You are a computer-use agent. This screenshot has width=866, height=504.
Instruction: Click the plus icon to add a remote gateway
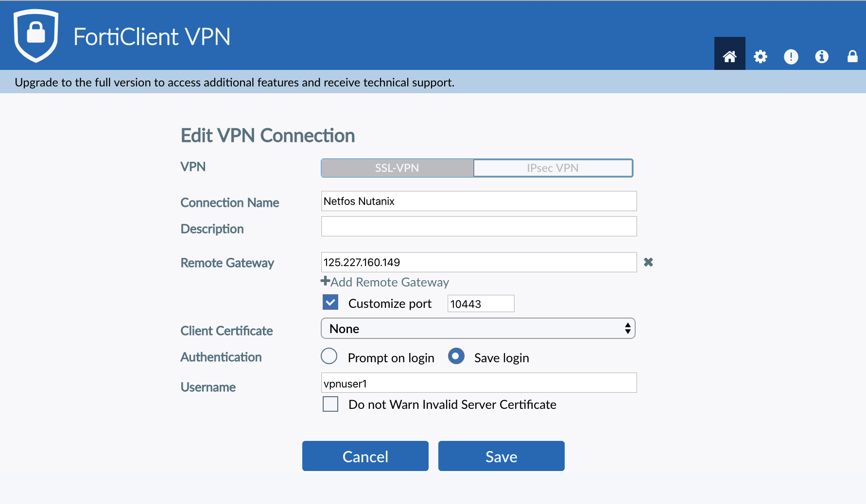325,281
